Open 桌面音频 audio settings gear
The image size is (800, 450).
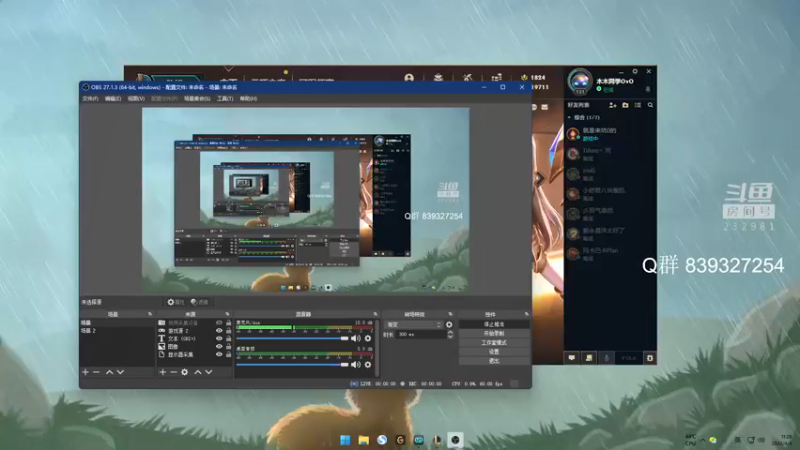368,364
